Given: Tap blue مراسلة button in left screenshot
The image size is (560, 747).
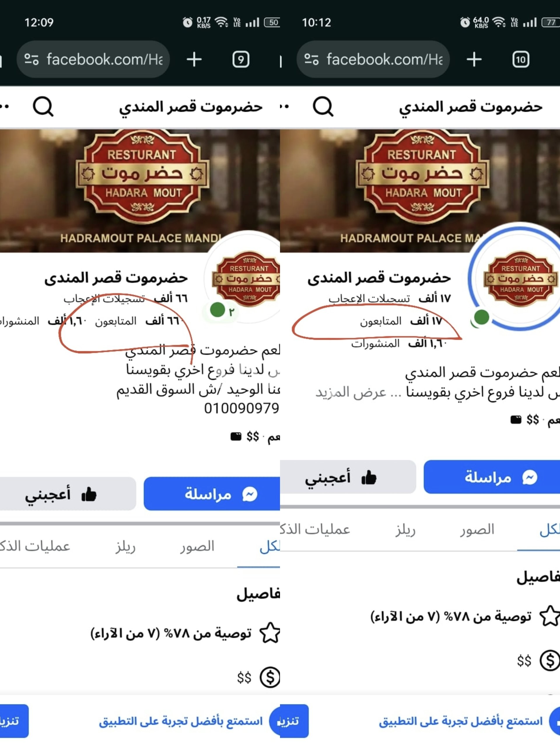Looking at the screenshot, I should (212, 494).
